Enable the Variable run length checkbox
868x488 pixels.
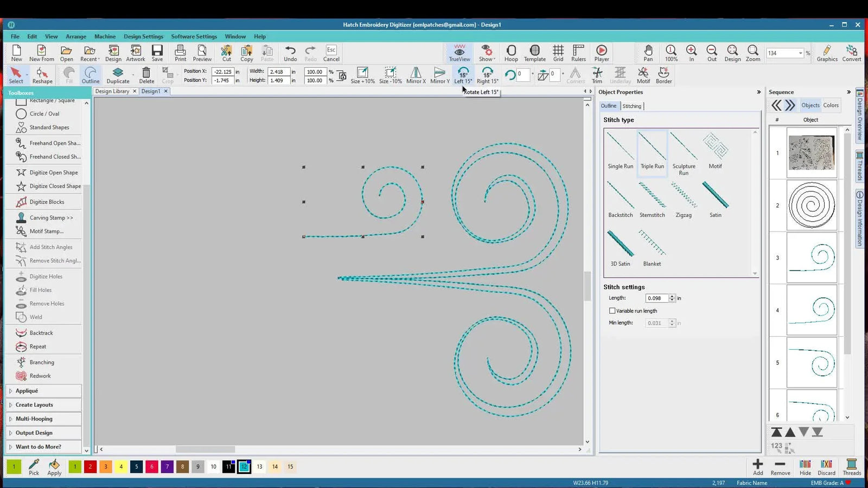coord(612,310)
